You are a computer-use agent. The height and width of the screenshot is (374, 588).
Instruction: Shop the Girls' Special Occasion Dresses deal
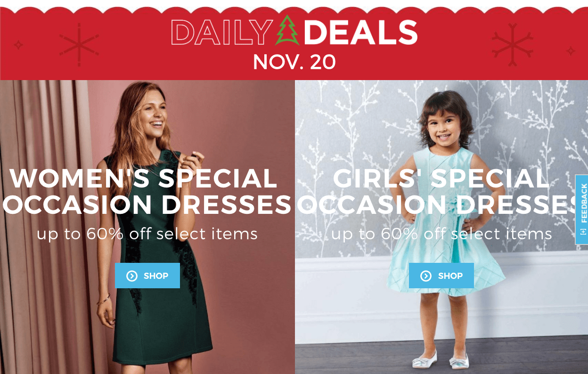tap(441, 276)
